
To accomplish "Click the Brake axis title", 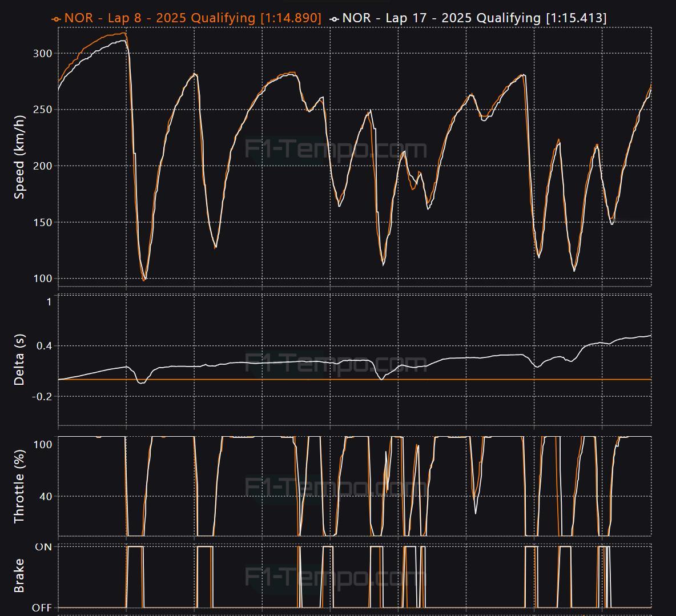I will point(19,576).
